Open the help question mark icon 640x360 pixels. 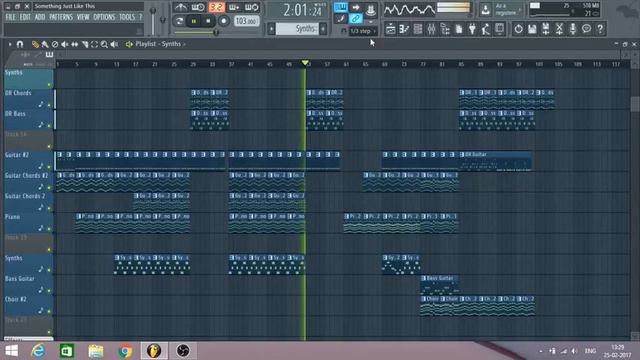coord(600,29)
